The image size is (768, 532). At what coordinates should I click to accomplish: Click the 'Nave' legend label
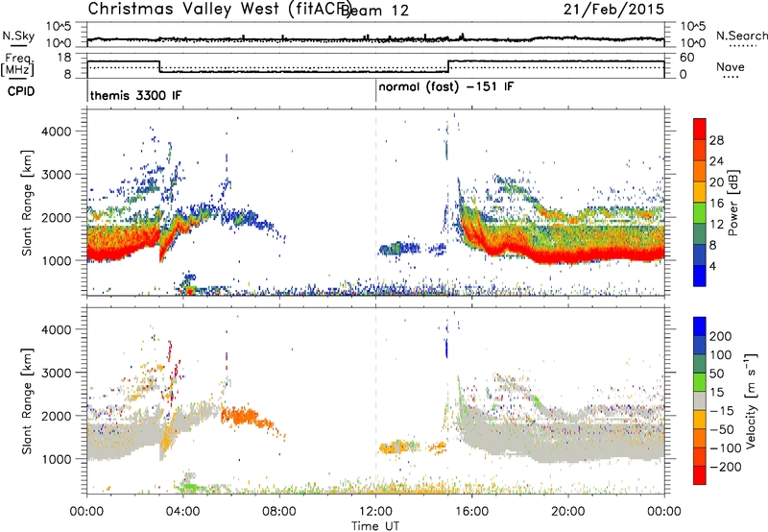coord(731,67)
